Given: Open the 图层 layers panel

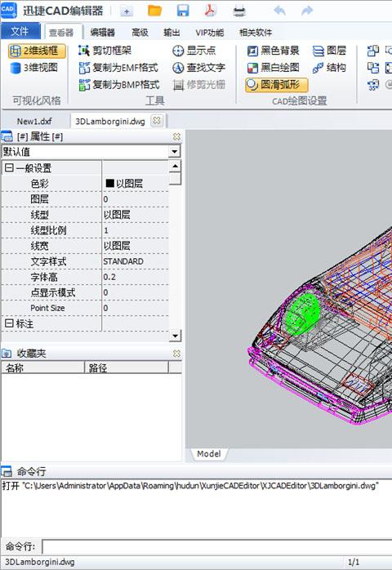Looking at the screenshot, I should click(329, 51).
